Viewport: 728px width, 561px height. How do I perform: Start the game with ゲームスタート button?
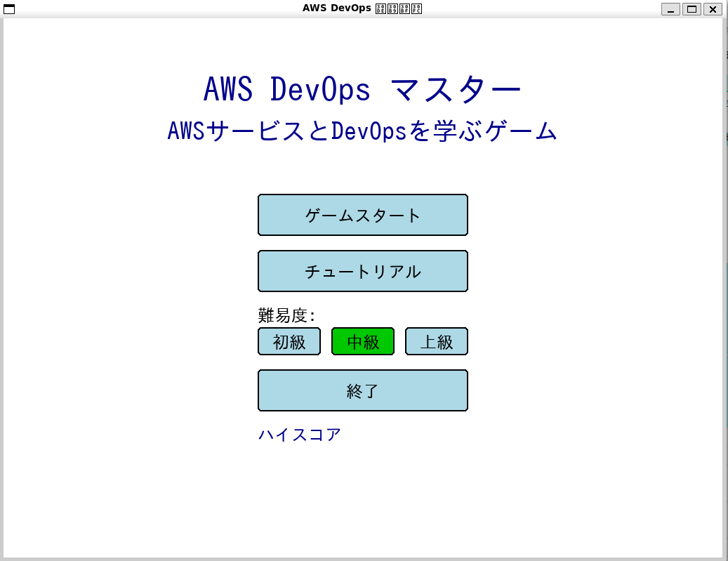point(363,215)
